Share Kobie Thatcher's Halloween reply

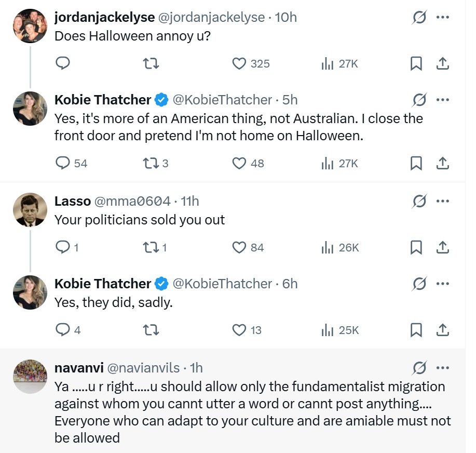tap(442, 164)
